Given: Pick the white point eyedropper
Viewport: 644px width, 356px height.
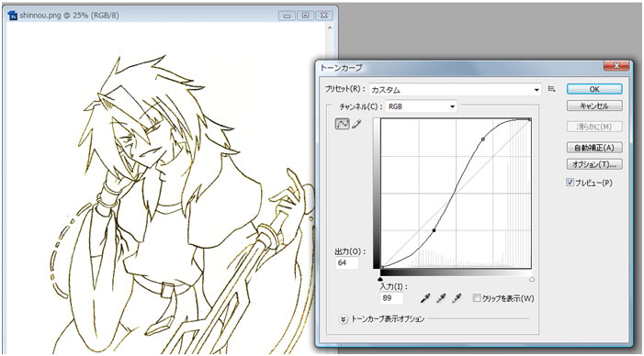Looking at the screenshot, I should click(457, 298).
